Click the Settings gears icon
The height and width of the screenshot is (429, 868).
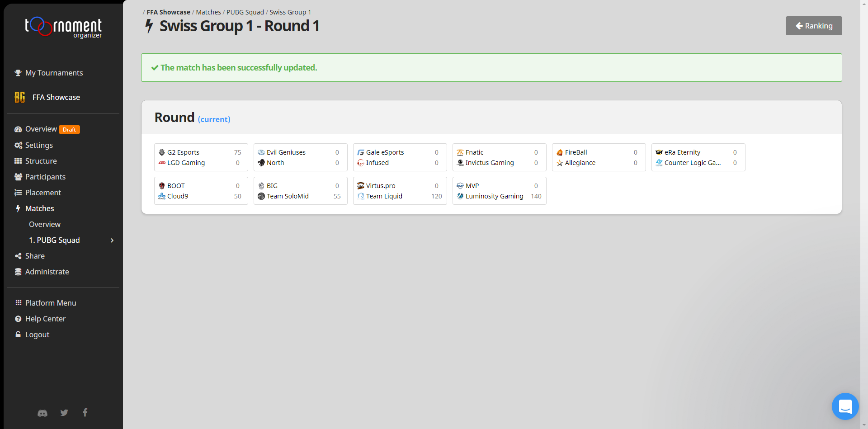[x=18, y=145]
